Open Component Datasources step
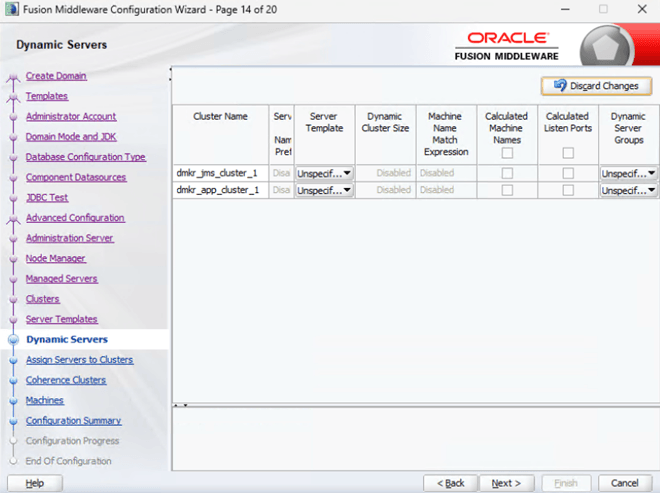The width and height of the screenshot is (660, 493). pyautogui.click(x=76, y=177)
